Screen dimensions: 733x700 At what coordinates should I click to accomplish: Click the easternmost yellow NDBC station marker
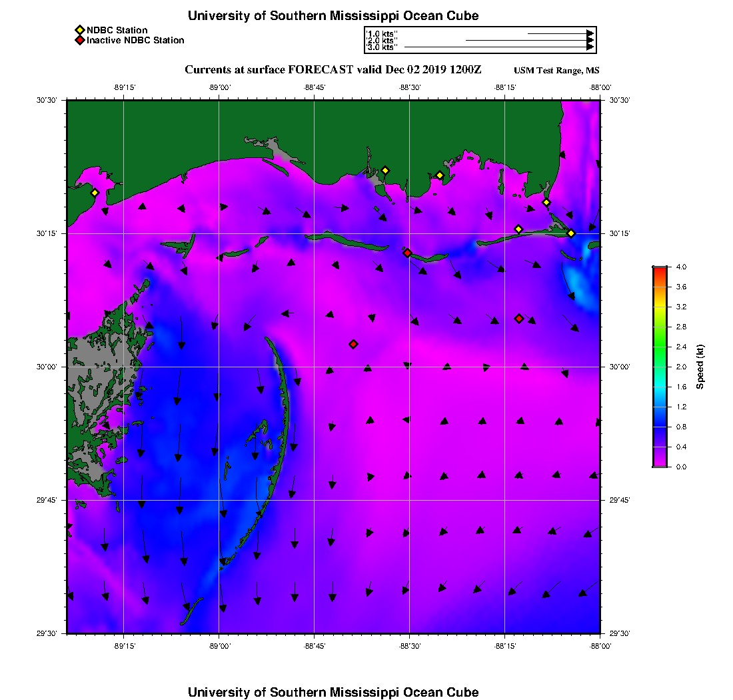(571, 233)
